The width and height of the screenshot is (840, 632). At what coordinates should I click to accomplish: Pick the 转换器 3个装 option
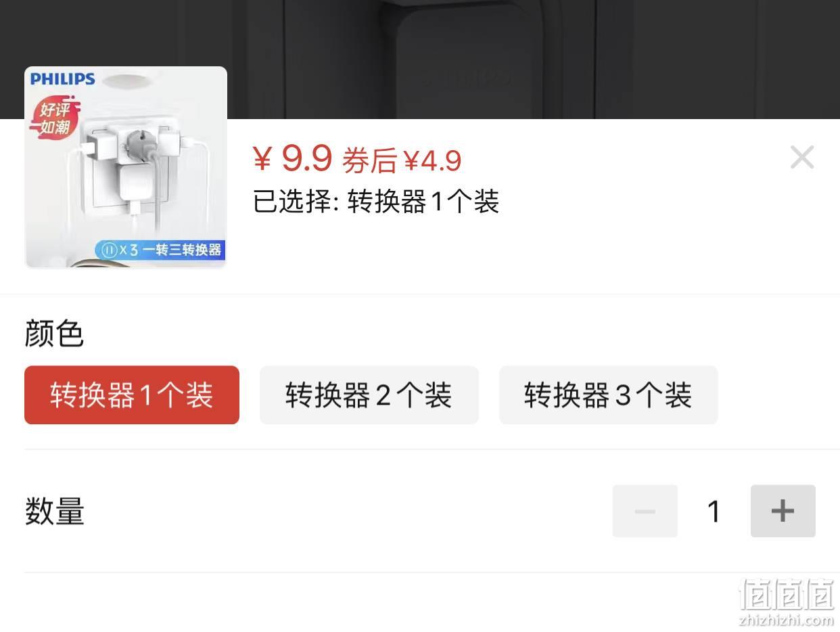pyautogui.click(x=608, y=395)
